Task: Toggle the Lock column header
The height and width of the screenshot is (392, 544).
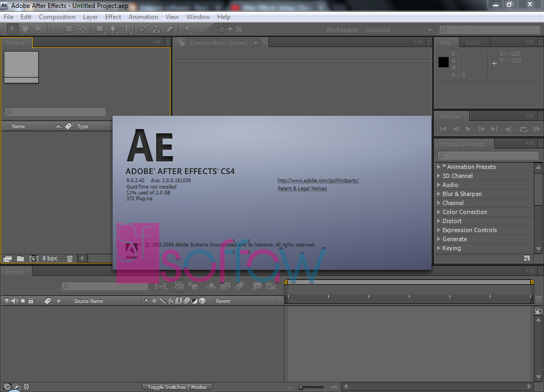Action: click(x=31, y=301)
